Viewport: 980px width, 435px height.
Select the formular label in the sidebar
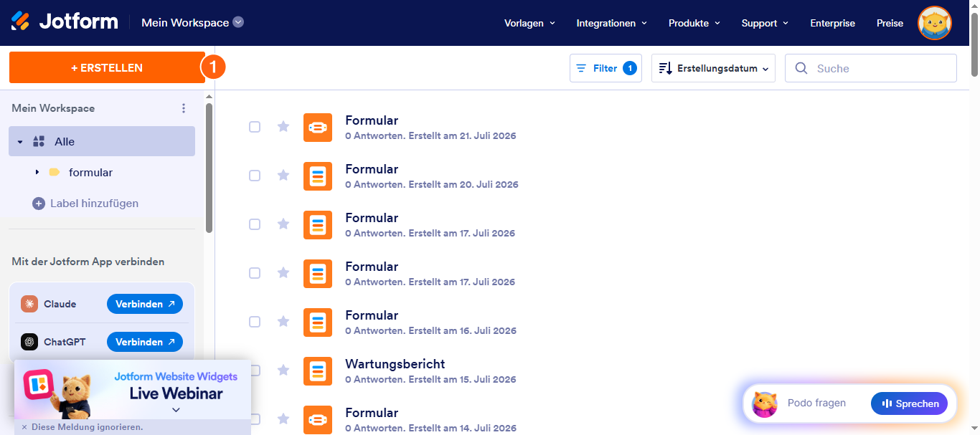pyautogui.click(x=90, y=173)
